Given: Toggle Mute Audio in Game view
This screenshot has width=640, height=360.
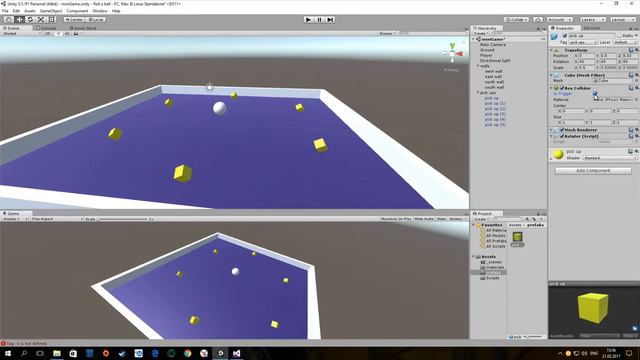Looking at the screenshot, I should click(x=424, y=219).
